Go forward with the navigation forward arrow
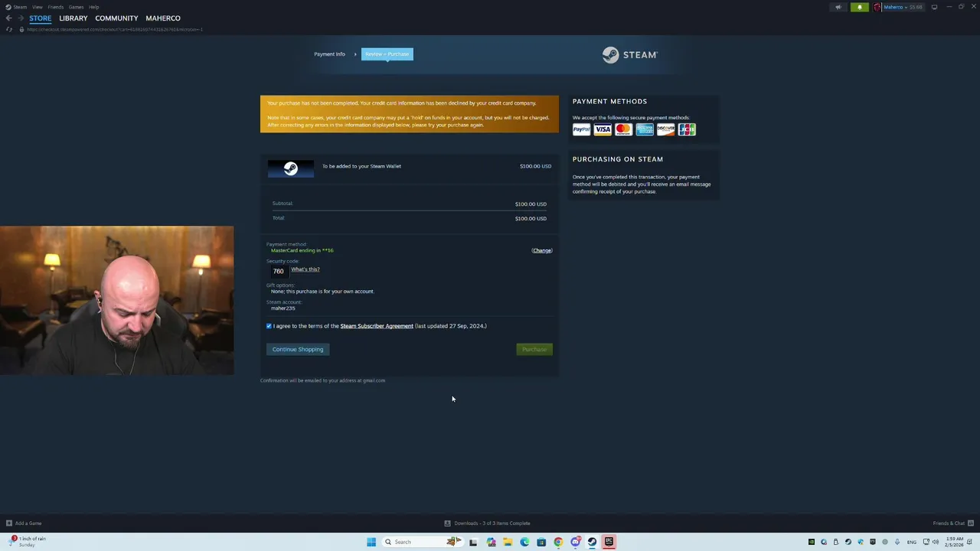980x551 pixels. coord(21,18)
